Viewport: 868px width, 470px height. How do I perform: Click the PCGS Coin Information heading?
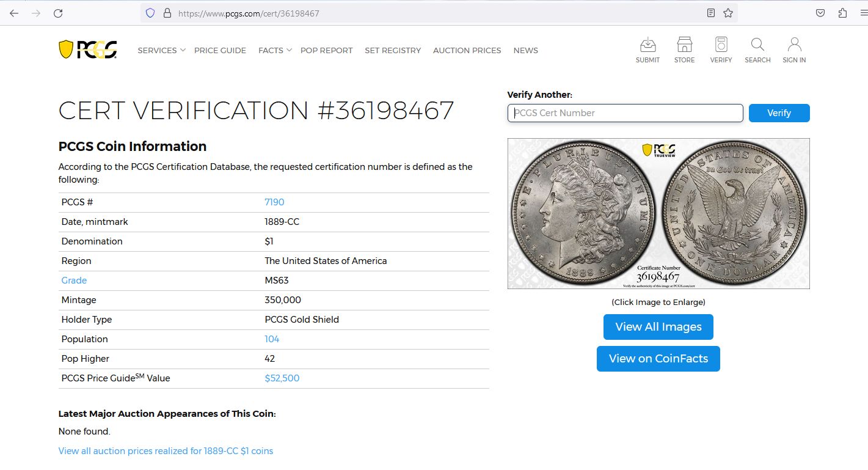[133, 147]
